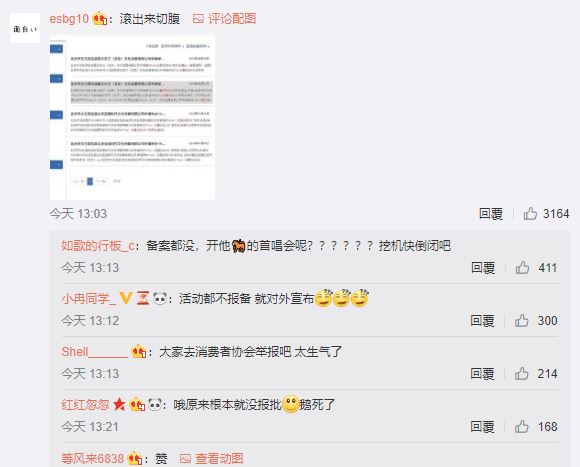The image size is (580, 467).
Task: Reply to Shell's comment
Action: (482, 374)
